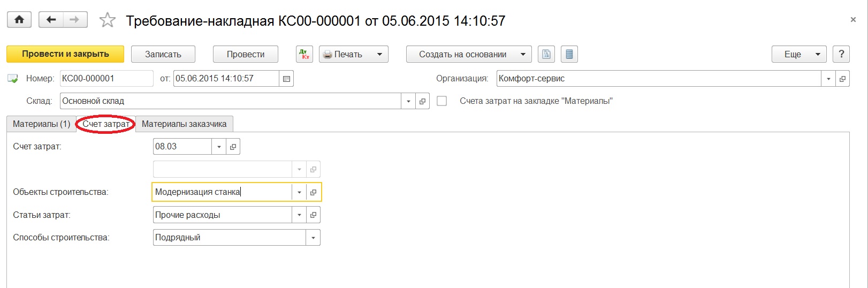Click the Провести и закрыть button

click(65, 54)
